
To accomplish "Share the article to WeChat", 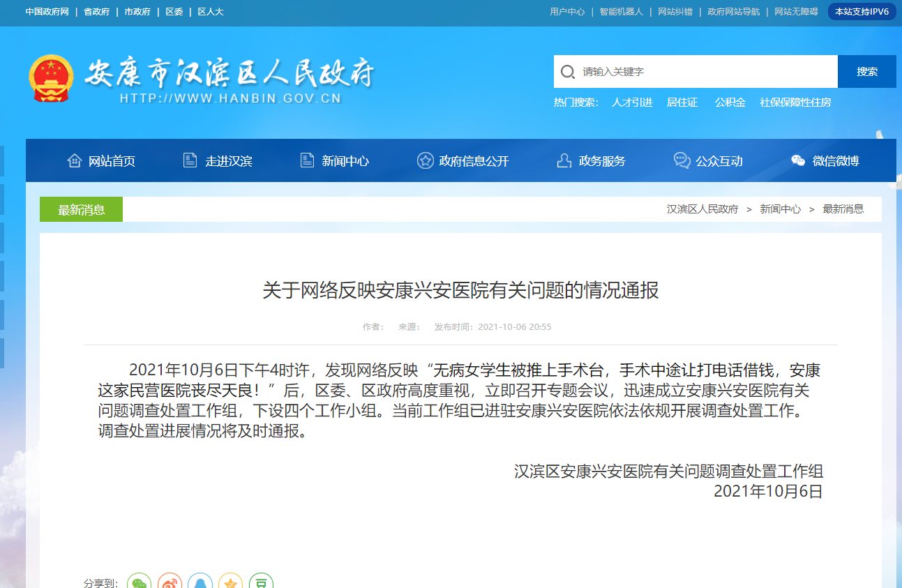I will 139,583.
